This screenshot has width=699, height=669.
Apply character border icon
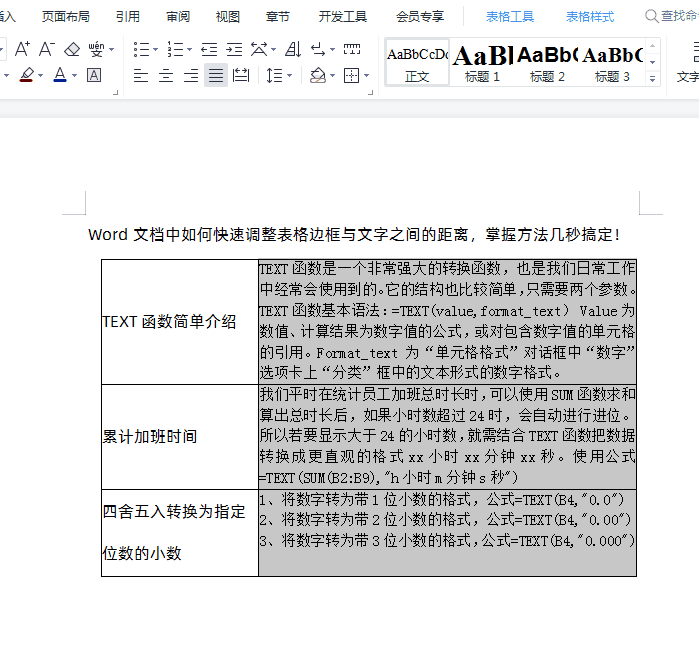94,75
